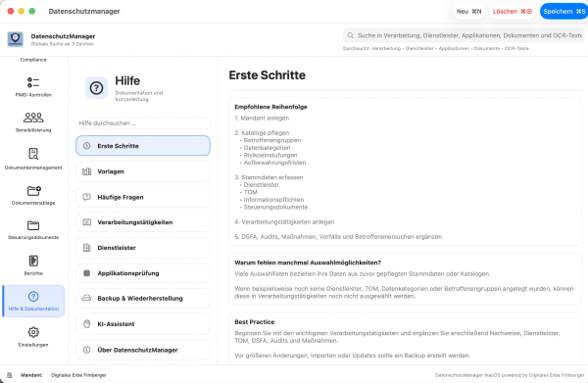Image resolution: width=588 pixels, height=383 pixels.
Task: Open the Verarbeitungstätigkeiten help topic
Action: (x=143, y=222)
